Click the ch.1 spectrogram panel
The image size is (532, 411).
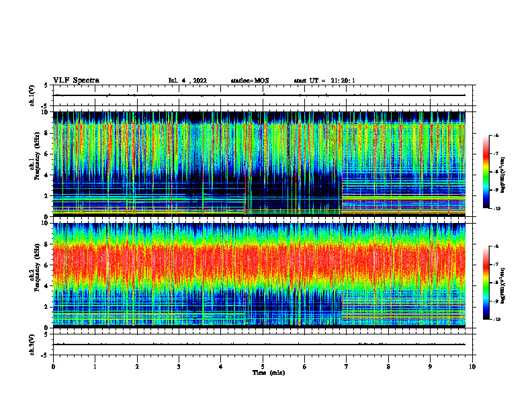pos(259,164)
